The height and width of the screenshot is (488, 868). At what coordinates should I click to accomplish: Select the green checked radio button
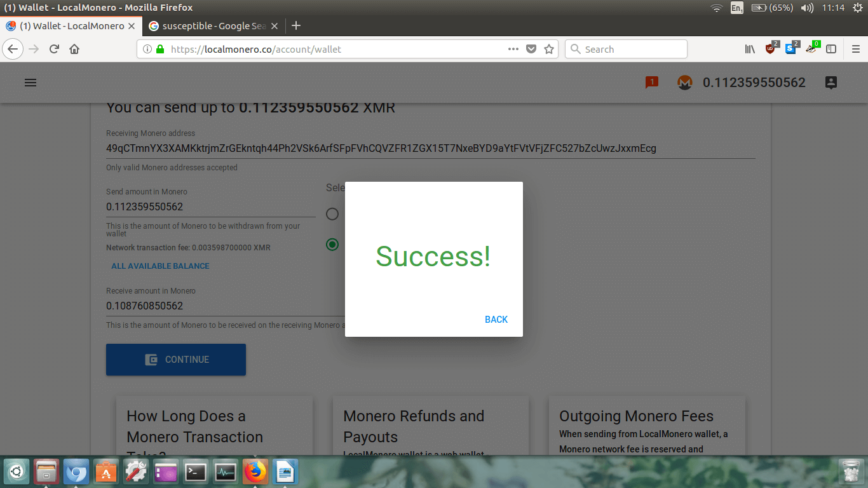coord(332,244)
